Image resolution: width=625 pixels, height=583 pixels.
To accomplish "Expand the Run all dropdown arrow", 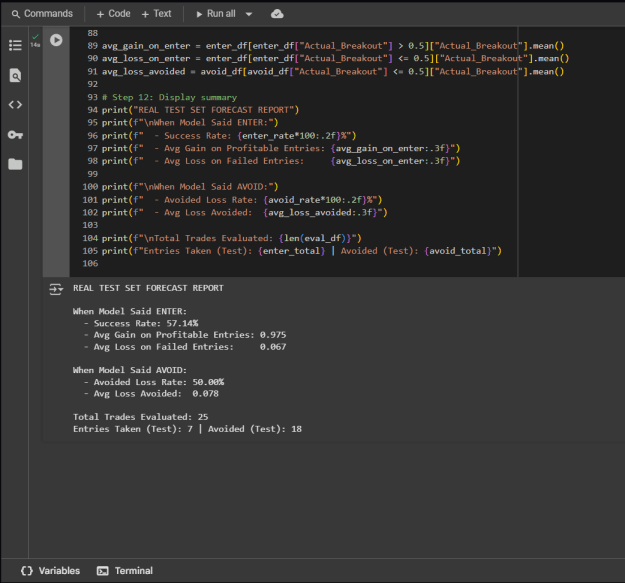I will (x=249, y=14).
